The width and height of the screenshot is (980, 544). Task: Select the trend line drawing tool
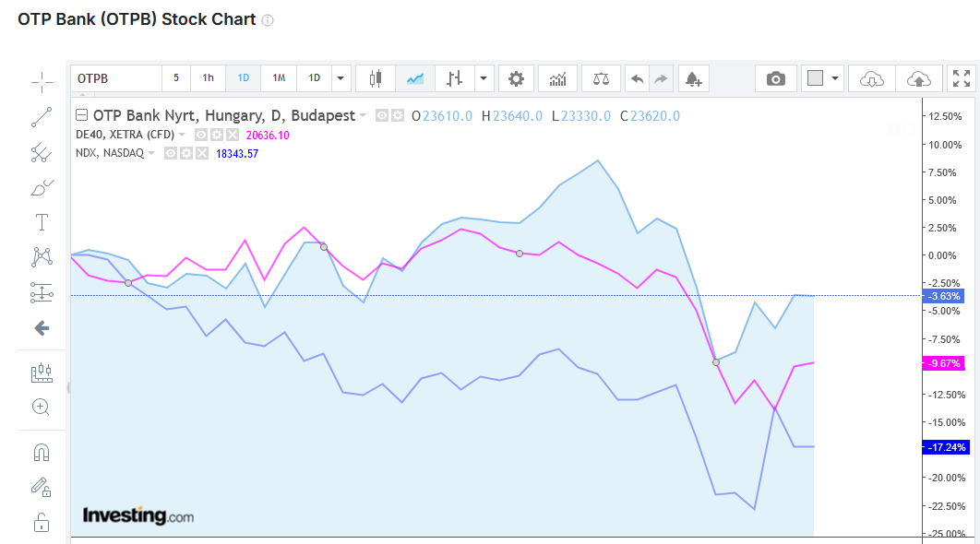pyautogui.click(x=42, y=117)
